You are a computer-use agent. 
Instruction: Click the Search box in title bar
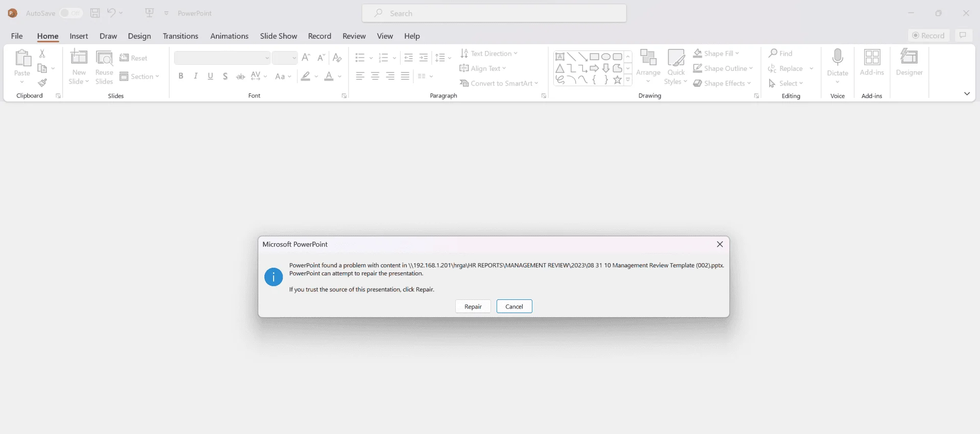(x=494, y=13)
